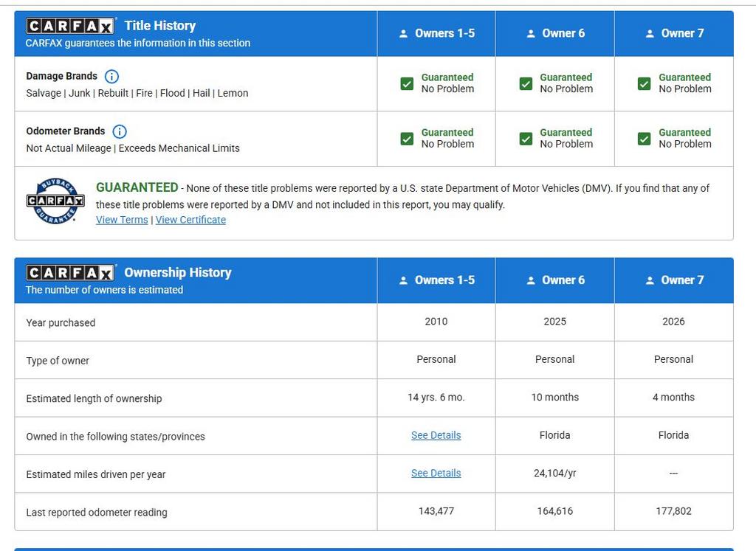This screenshot has height=551, width=756.
Task: Click the CARFAX logo in Ownership History header
Action: (x=70, y=273)
